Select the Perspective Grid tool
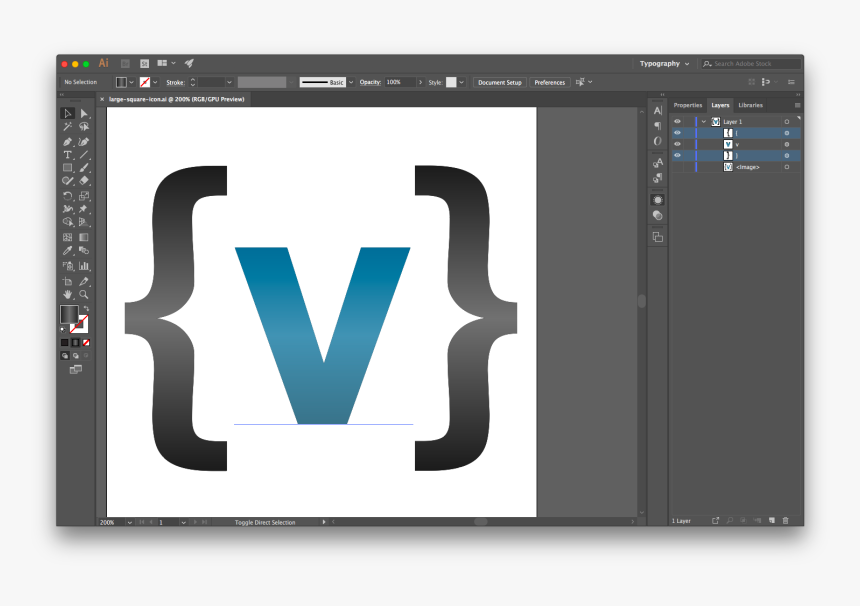 tap(84, 222)
